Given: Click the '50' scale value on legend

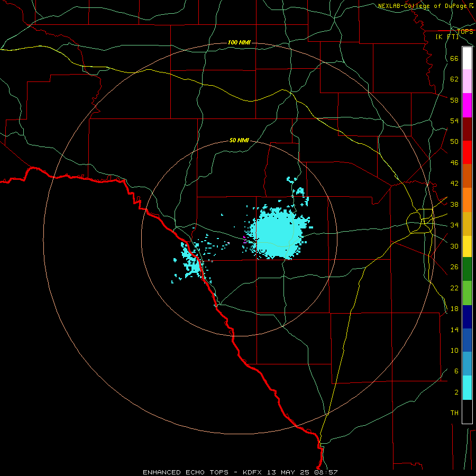Looking at the screenshot, I should pyautogui.click(x=454, y=142).
